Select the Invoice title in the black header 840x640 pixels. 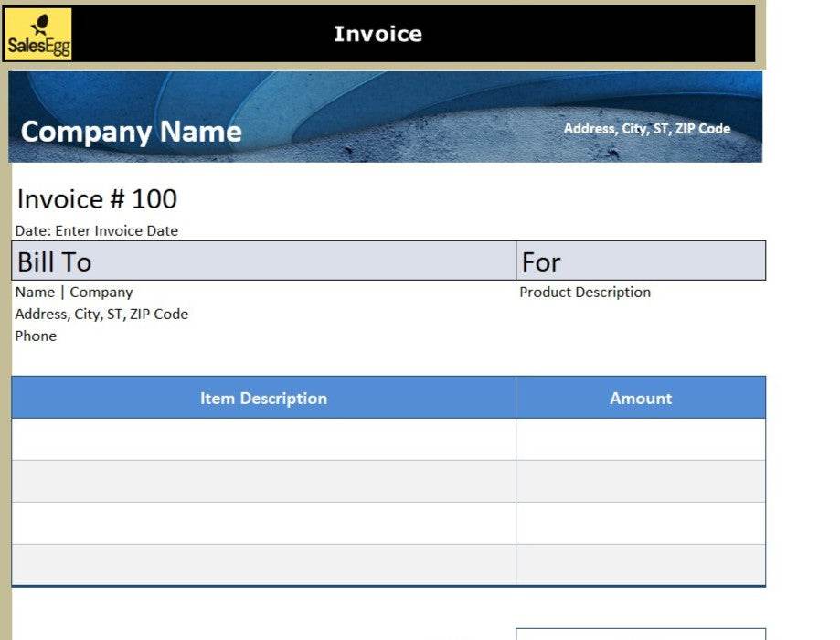click(377, 34)
